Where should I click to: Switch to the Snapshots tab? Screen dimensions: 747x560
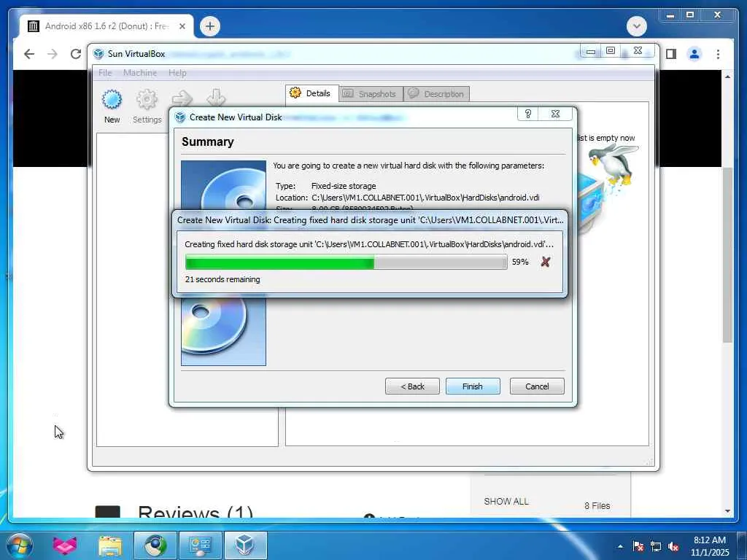tap(371, 94)
